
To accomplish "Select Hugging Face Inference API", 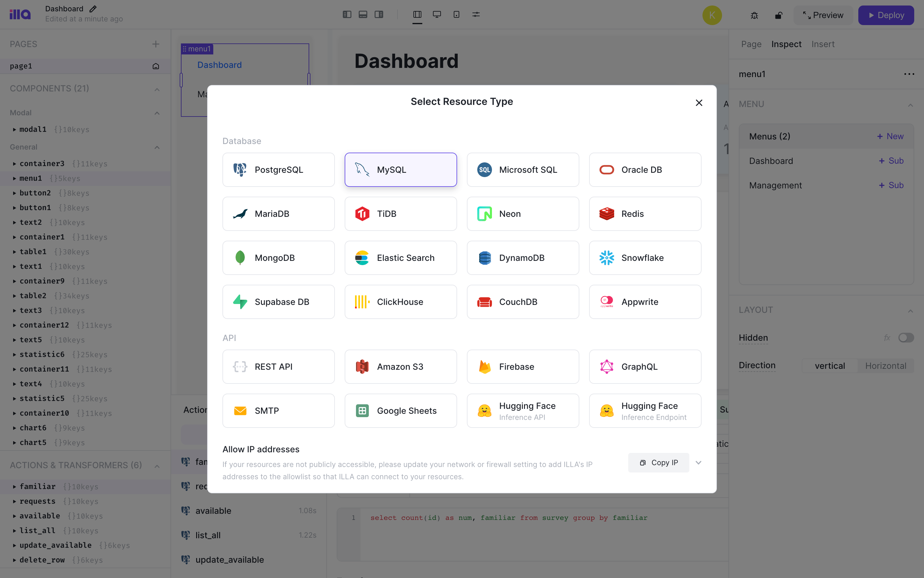I will point(523,410).
